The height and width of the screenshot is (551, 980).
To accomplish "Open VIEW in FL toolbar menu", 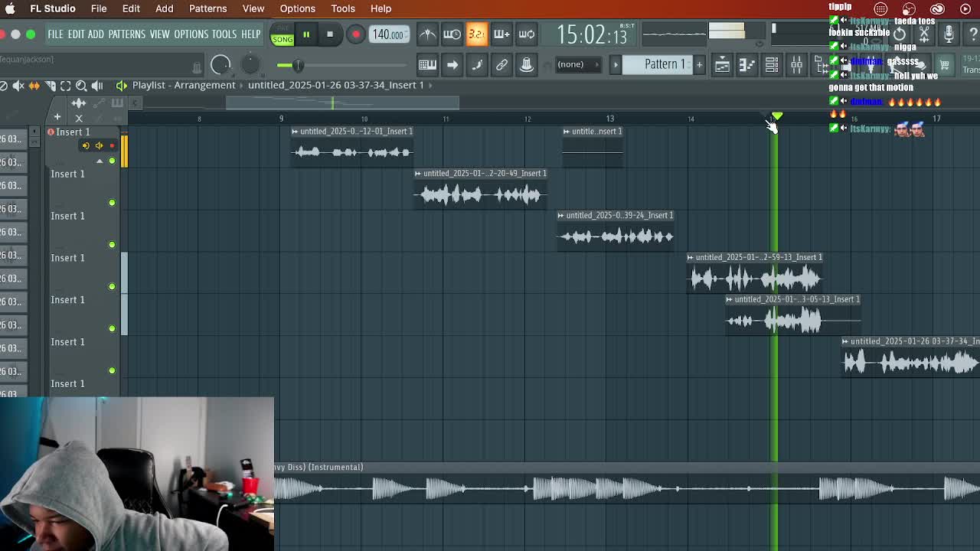I will click(159, 34).
